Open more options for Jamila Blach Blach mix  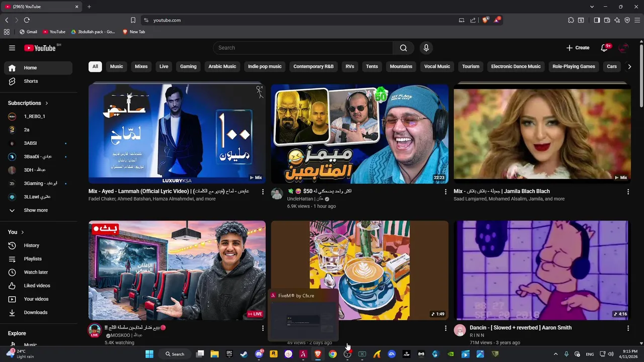[x=628, y=192]
